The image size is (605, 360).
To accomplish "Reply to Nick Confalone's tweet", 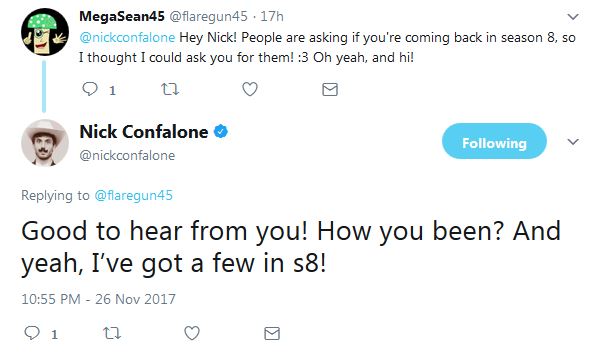I will coord(32,333).
